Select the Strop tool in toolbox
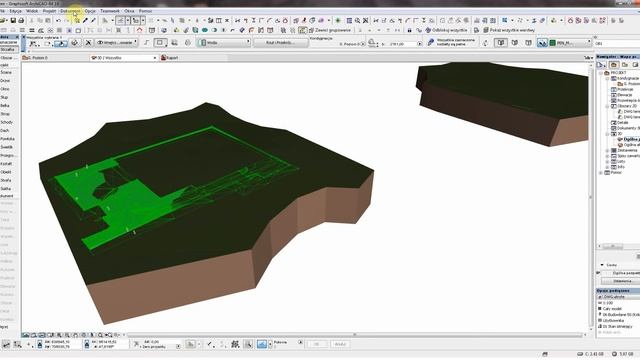 5,114
